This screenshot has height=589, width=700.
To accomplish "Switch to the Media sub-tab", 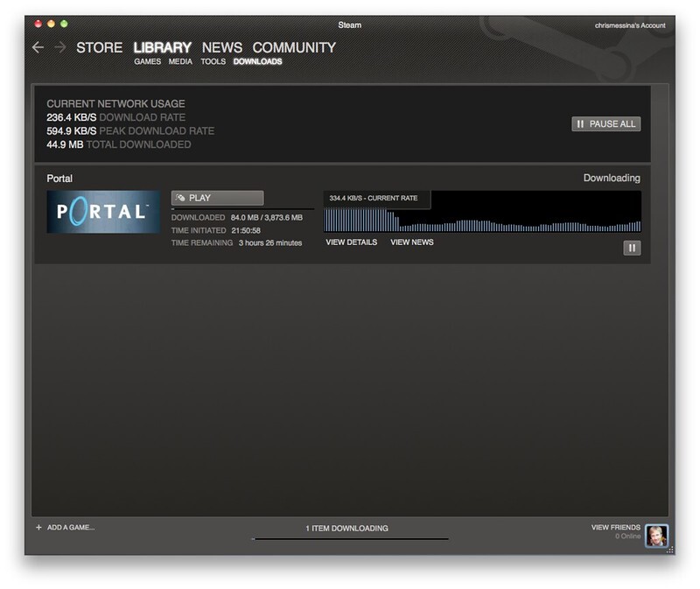I will pos(181,62).
